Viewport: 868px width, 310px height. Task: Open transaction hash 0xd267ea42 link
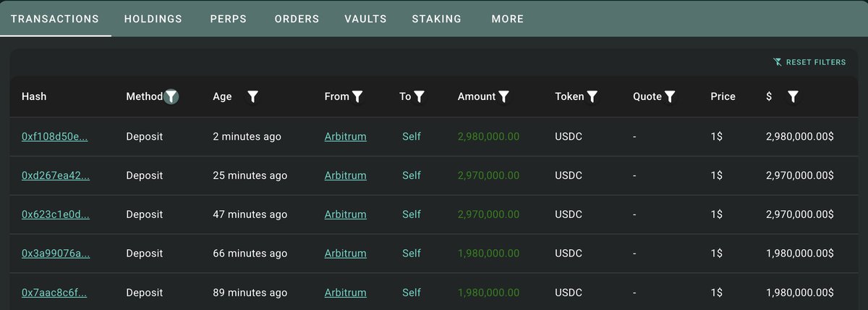click(x=55, y=175)
